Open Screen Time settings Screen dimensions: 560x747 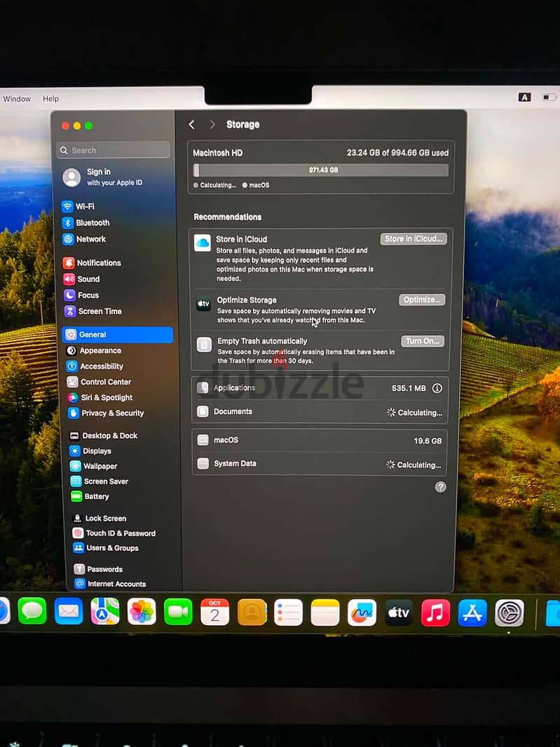point(93,311)
